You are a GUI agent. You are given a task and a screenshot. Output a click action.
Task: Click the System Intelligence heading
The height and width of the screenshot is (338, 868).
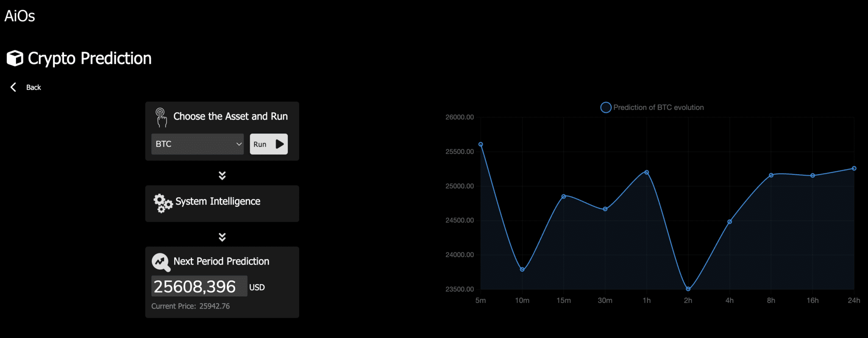pyautogui.click(x=218, y=201)
